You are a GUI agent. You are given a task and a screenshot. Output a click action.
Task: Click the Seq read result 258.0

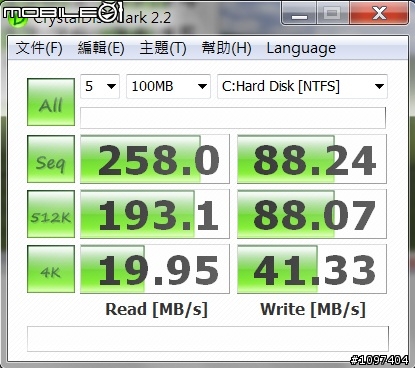155,159
